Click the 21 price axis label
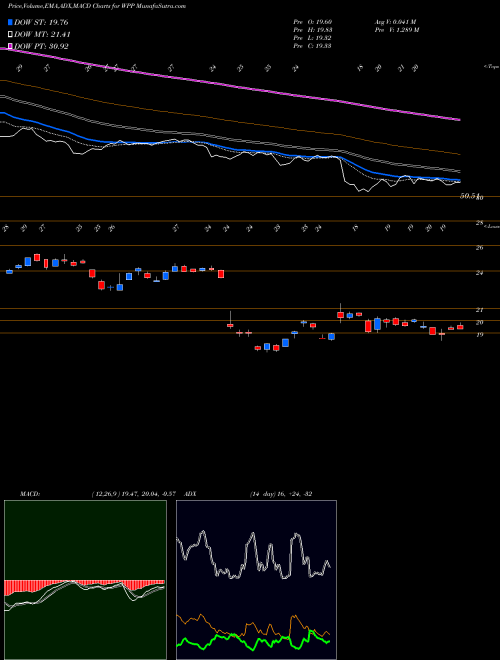Viewport: 500px width, 660px height. [479, 310]
